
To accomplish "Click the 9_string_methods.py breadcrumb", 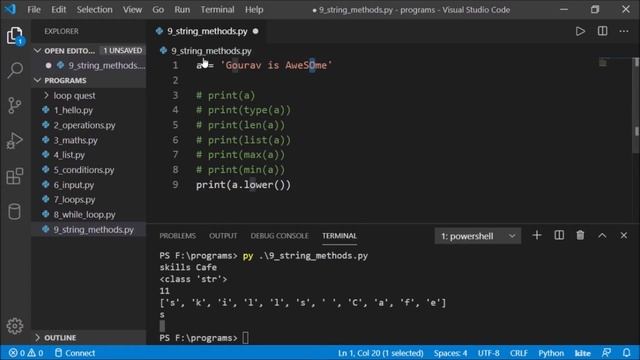I will [211, 51].
